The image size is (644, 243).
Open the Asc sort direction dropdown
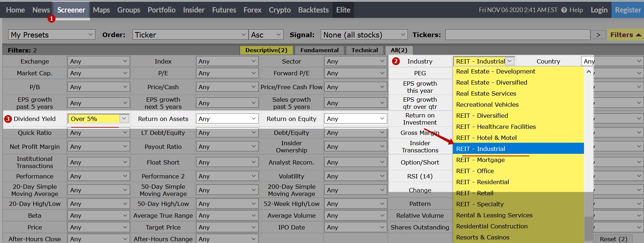point(266,35)
